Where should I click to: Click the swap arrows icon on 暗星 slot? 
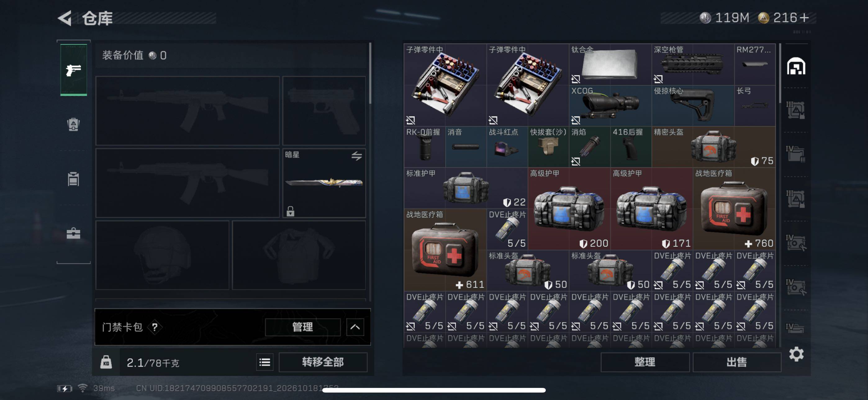coord(356,156)
